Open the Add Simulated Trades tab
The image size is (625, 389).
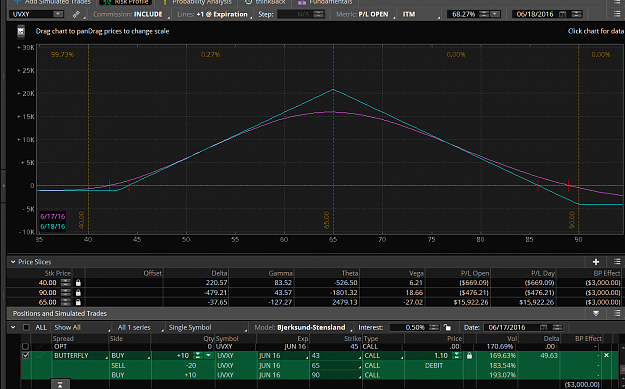click(x=52, y=2)
